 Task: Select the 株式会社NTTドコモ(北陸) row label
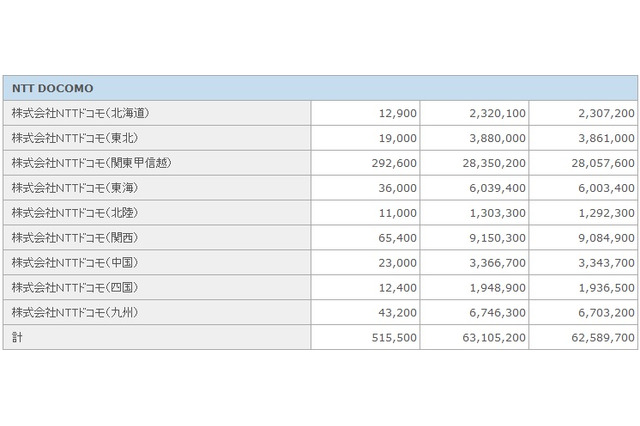(x=74, y=213)
